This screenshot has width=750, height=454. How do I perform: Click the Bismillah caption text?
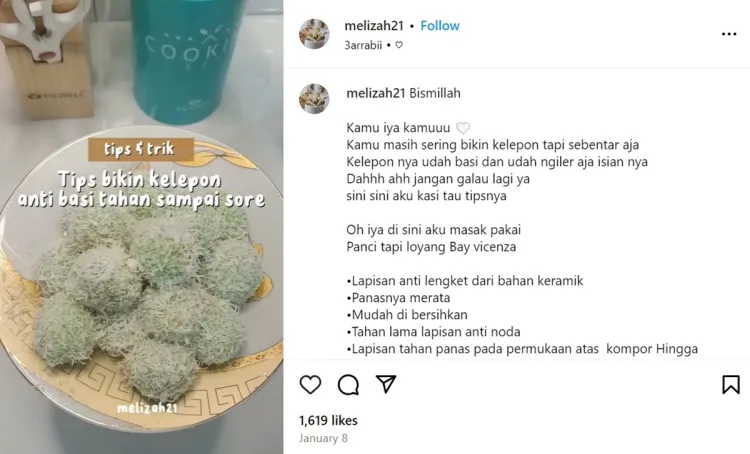click(435, 93)
